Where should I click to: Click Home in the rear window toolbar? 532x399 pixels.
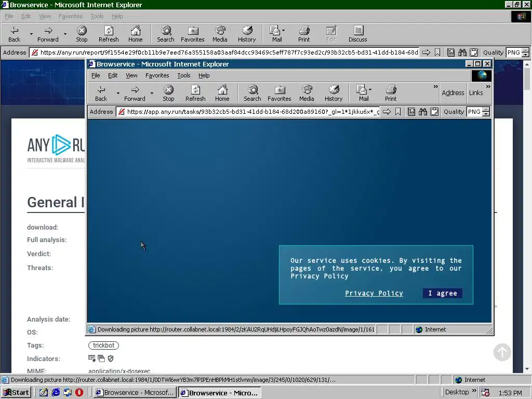coord(136,34)
